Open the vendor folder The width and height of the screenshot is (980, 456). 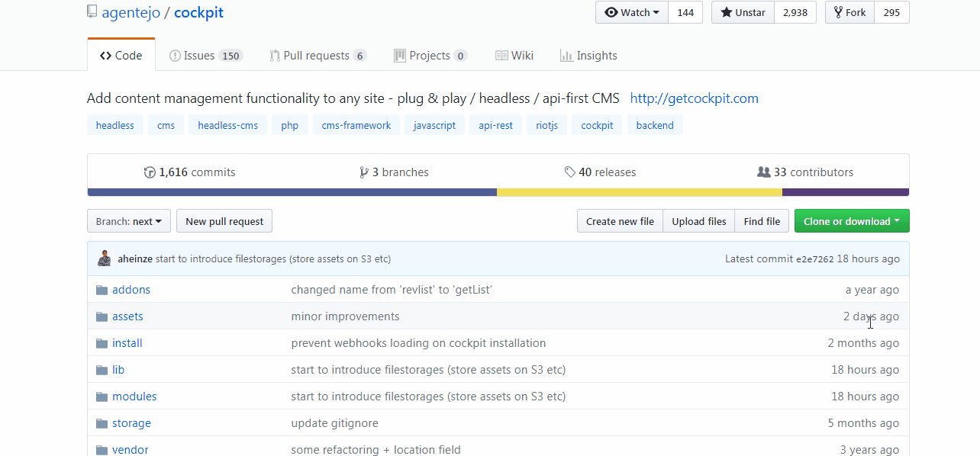[131, 450]
